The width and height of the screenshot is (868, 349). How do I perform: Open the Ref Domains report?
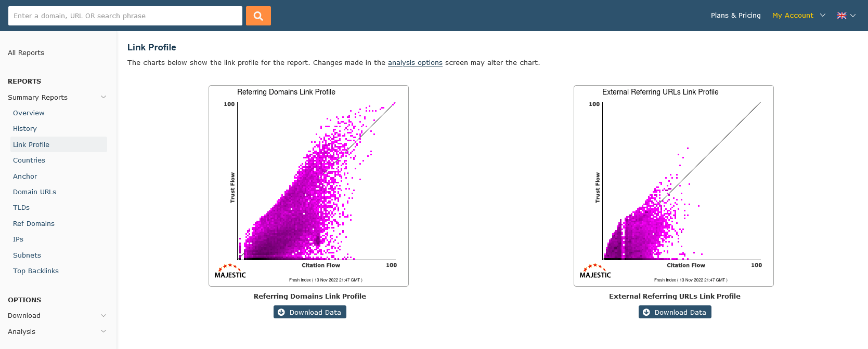pos(34,223)
